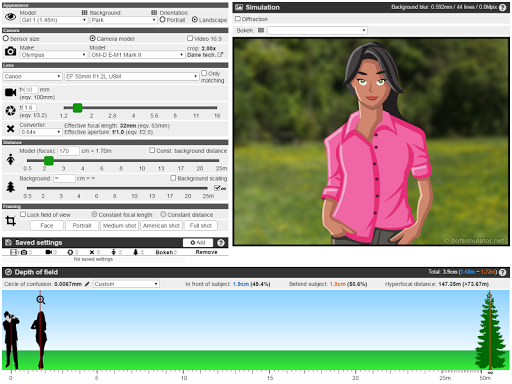The image size is (512, 384).
Task: Expand the Converter 0.64x dropdown
Action: click(41, 132)
